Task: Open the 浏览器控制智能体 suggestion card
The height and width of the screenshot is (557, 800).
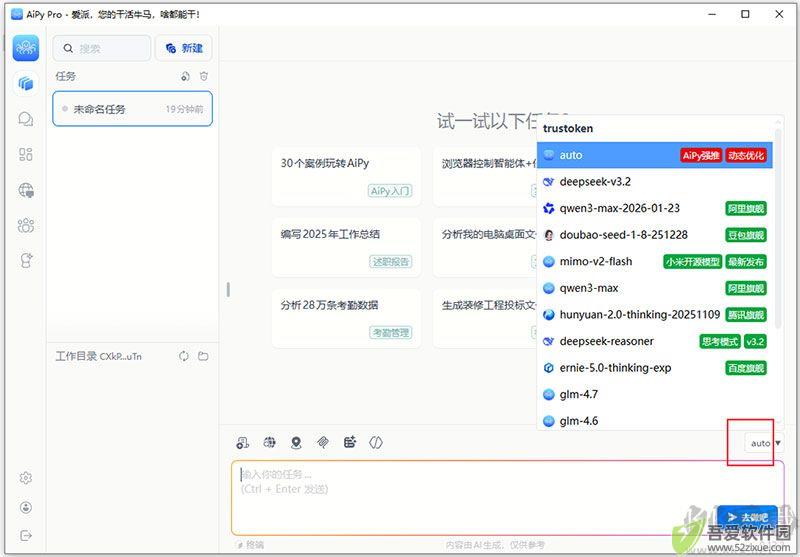Action: pos(485,176)
